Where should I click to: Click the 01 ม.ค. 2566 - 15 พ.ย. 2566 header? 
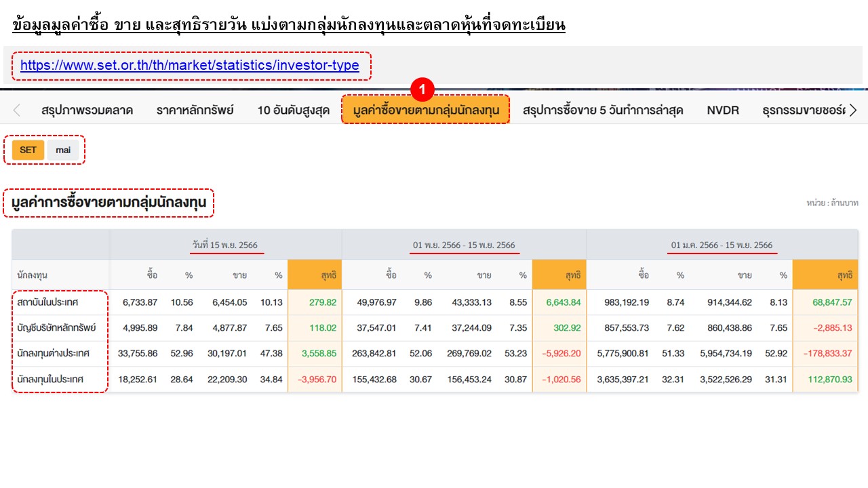point(722,244)
